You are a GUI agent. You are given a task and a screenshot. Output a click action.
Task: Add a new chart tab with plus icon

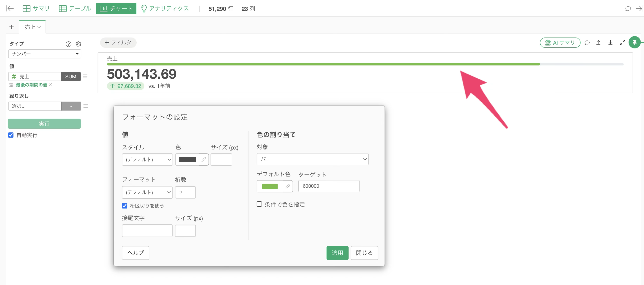pyautogui.click(x=11, y=27)
